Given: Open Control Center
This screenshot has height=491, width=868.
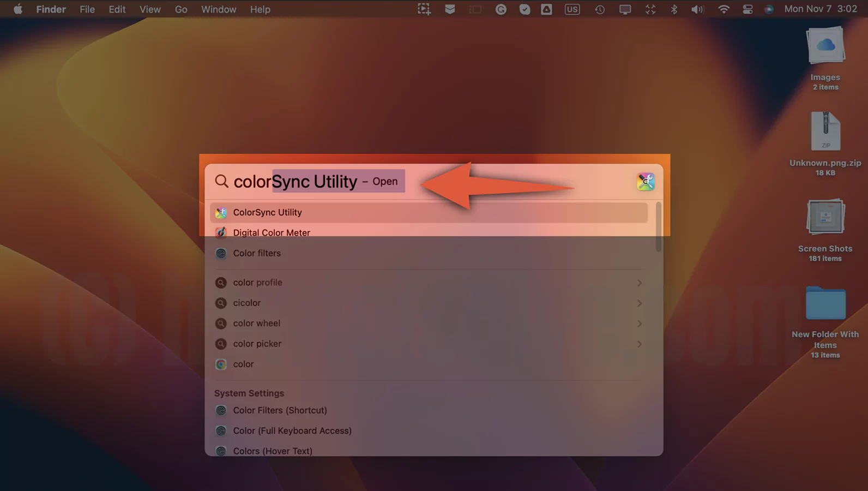Looking at the screenshot, I should click(748, 9).
